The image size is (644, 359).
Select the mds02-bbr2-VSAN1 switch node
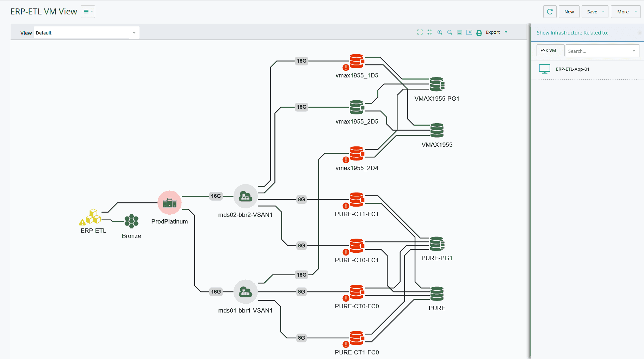tap(246, 196)
